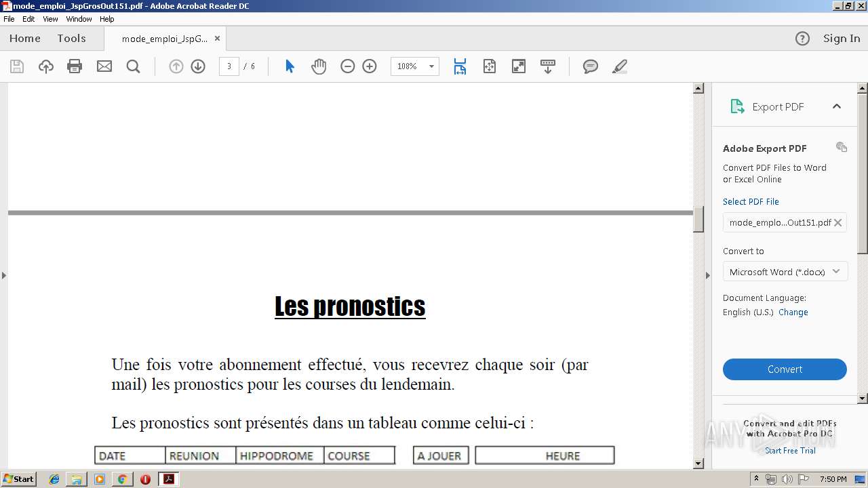This screenshot has width=868, height=488.
Task: Go to the previous page with the up arrow
Action: [x=176, y=66]
